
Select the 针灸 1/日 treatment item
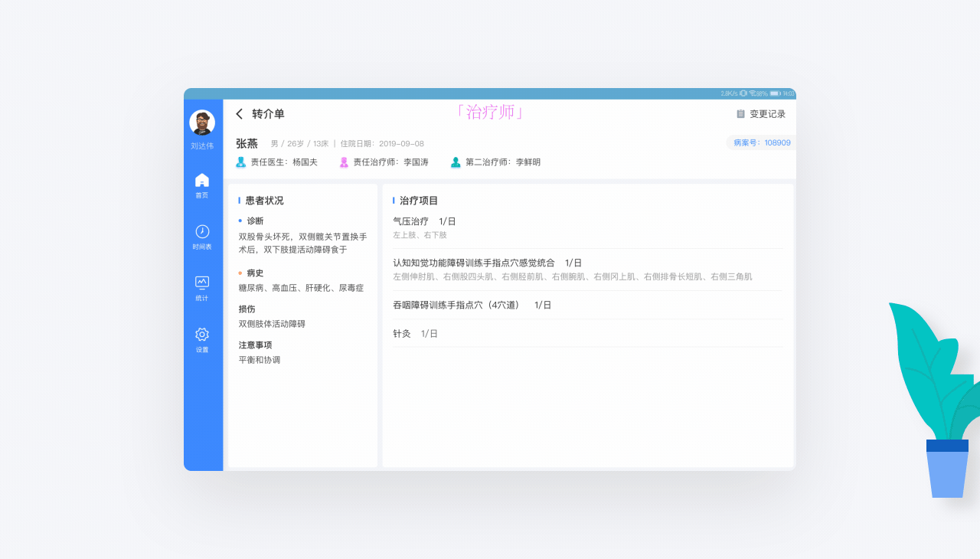(x=415, y=334)
